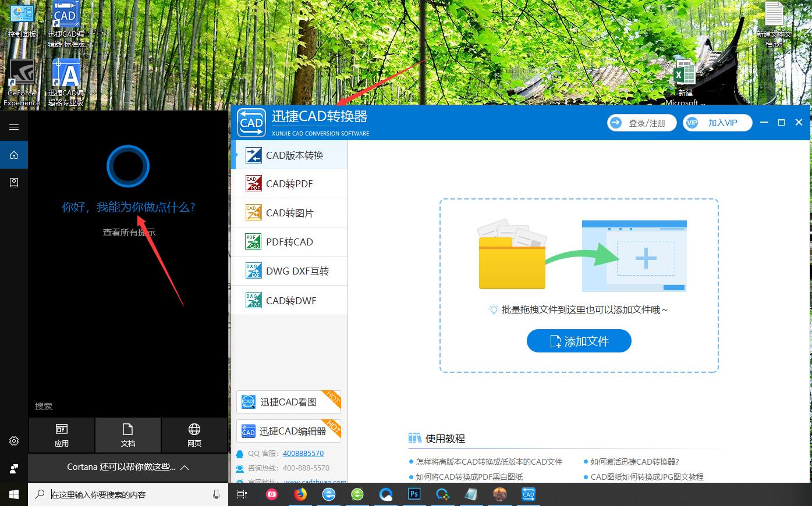Switch to the 文档 filter in Cortana
812x506 pixels.
click(x=127, y=435)
